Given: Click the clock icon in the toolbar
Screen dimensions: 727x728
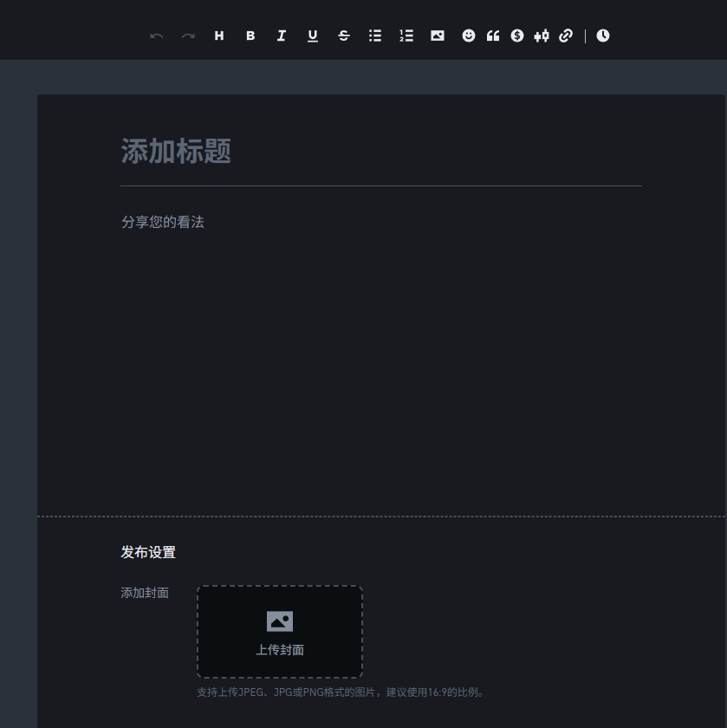Looking at the screenshot, I should click(602, 36).
